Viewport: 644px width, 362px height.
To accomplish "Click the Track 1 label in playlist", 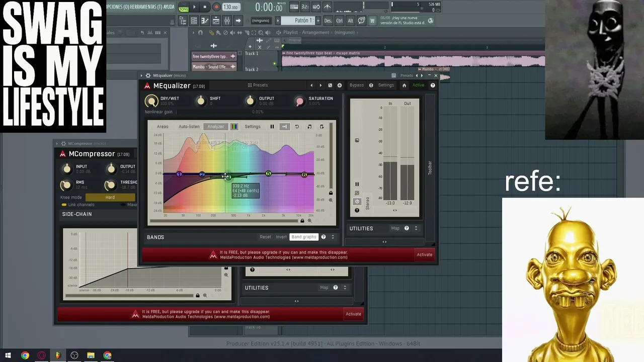I will point(252,53).
